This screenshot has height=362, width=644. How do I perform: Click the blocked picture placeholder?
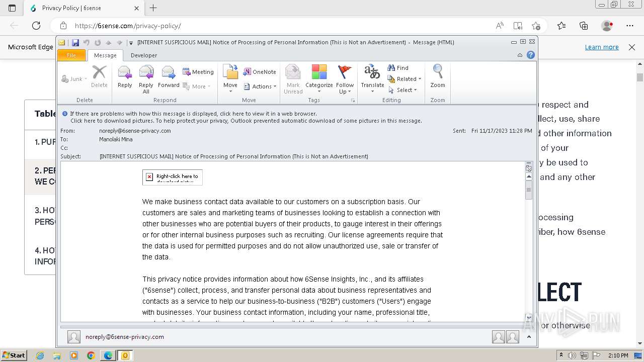(173, 177)
